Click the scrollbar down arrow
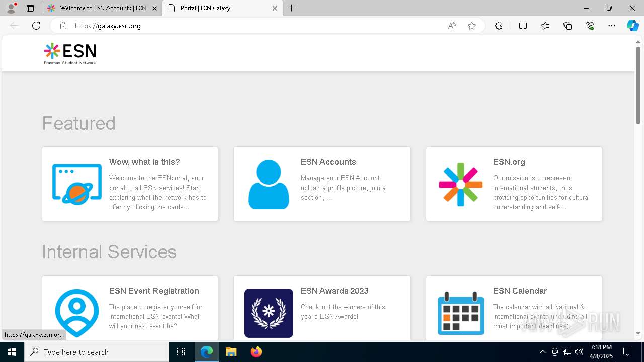The image size is (644, 362). (x=638, y=333)
